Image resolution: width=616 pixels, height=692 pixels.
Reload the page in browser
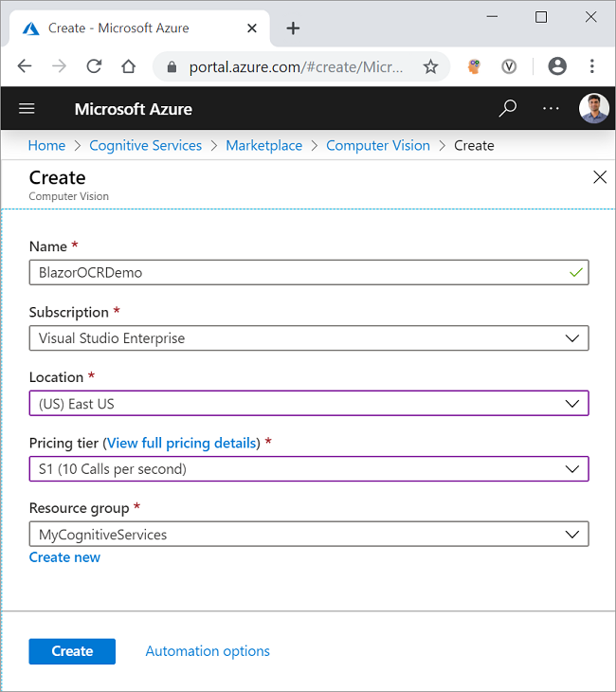coord(94,66)
